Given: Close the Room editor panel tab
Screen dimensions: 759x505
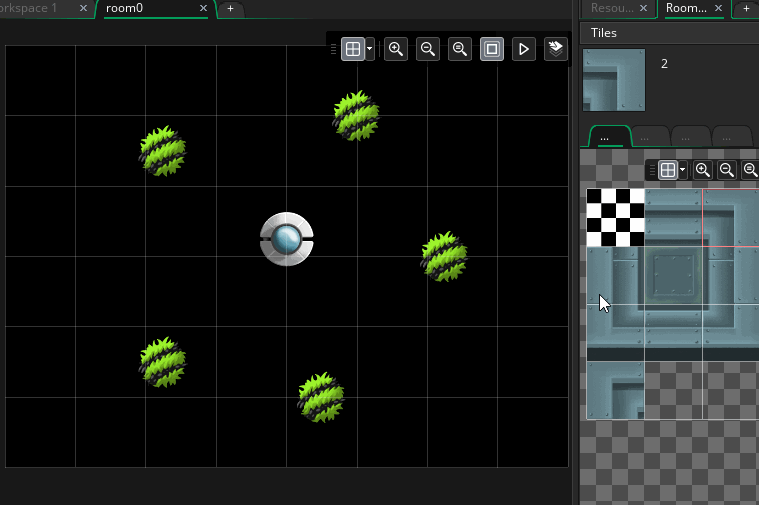Looking at the screenshot, I should click(718, 8).
